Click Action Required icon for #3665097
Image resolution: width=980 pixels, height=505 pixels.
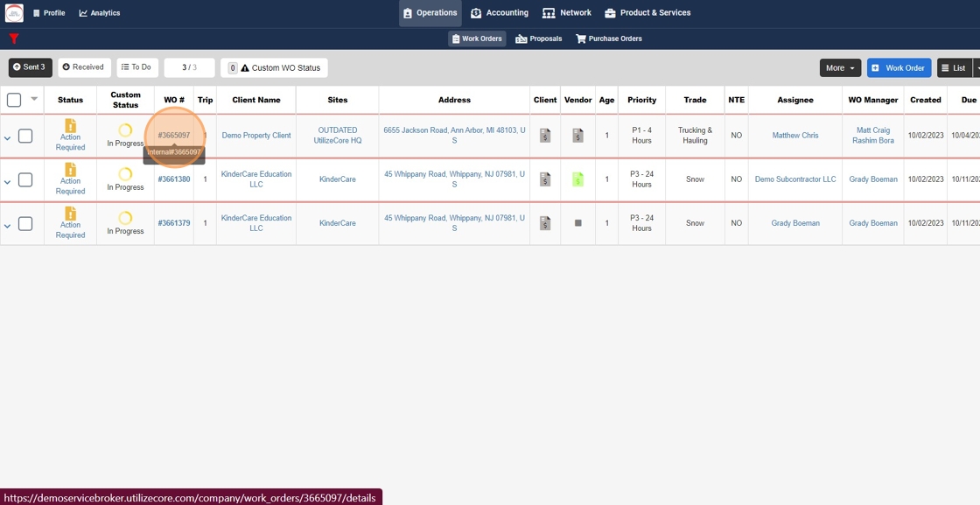point(70,126)
